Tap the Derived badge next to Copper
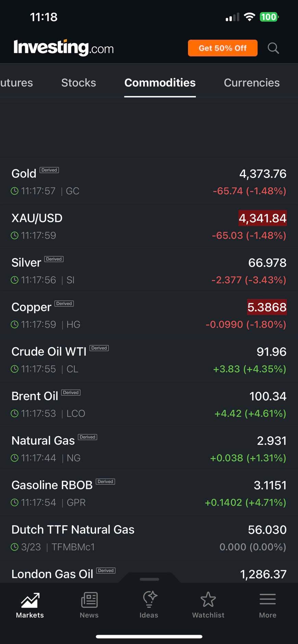298x644 pixels. (x=64, y=304)
